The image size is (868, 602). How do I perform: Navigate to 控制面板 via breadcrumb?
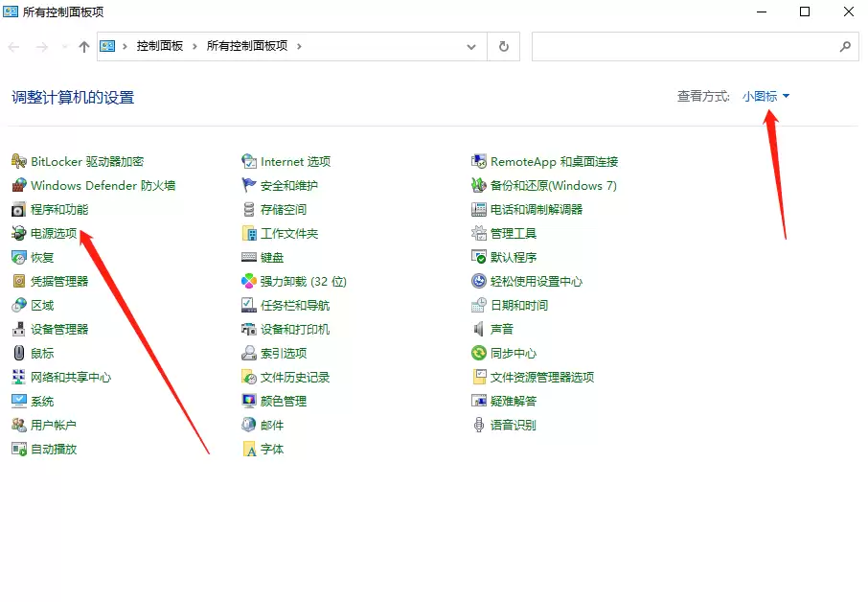point(157,46)
